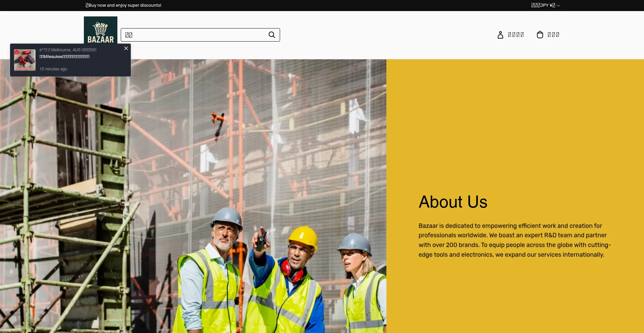Click the Bazaar logo
644x333 pixels.
(x=101, y=31)
